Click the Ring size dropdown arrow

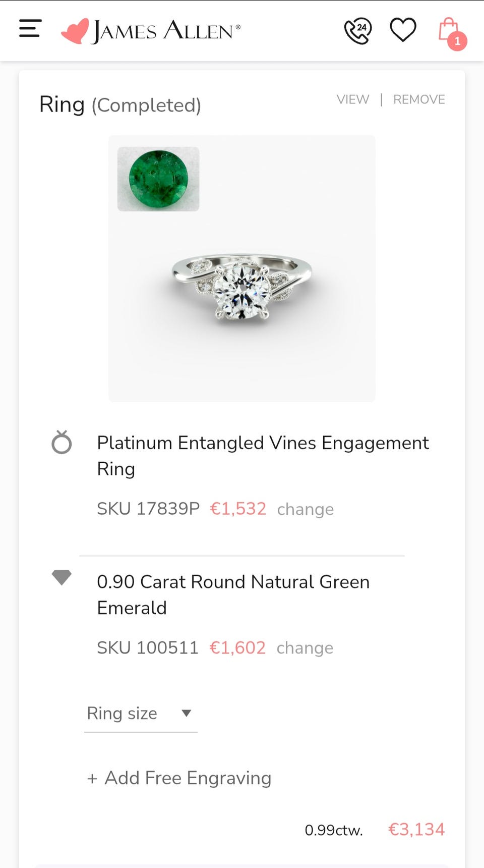(x=186, y=713)
